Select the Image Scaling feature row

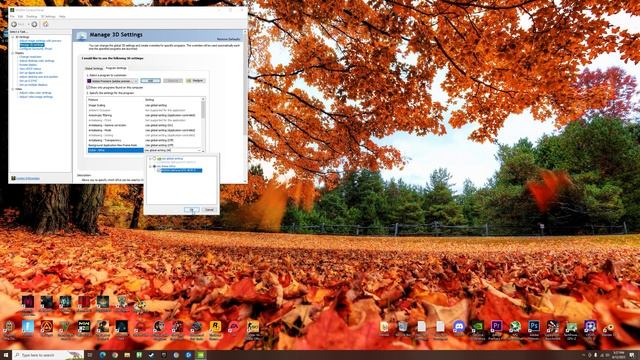144,105
